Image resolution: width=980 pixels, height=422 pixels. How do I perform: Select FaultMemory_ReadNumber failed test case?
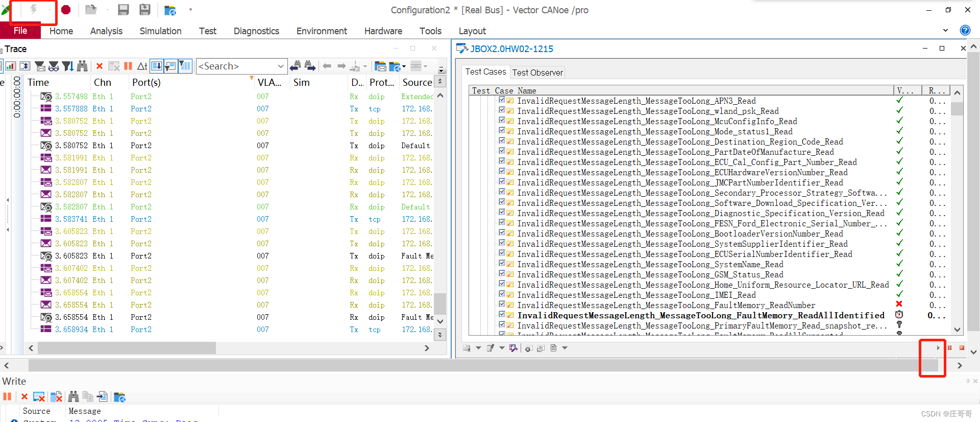click(x=666, y=305)
